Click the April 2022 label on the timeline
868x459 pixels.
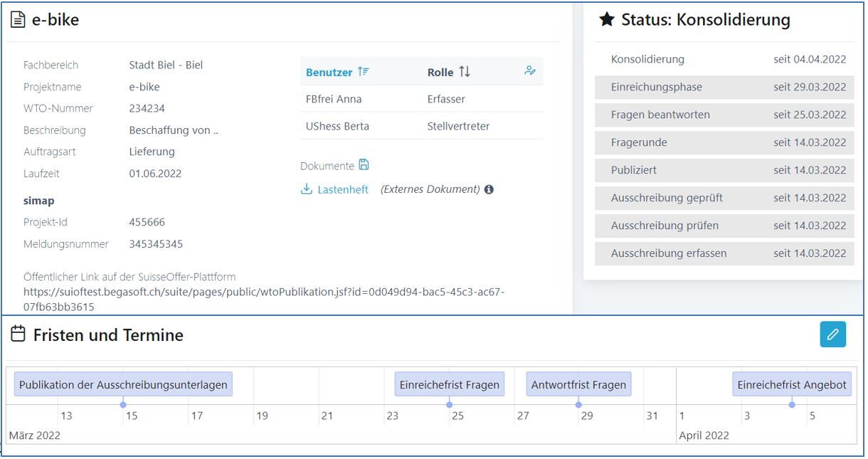(704, 436)
